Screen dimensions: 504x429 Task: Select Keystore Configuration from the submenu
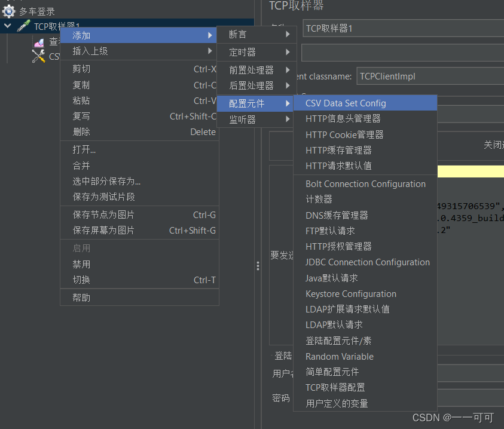coord(350,293)
